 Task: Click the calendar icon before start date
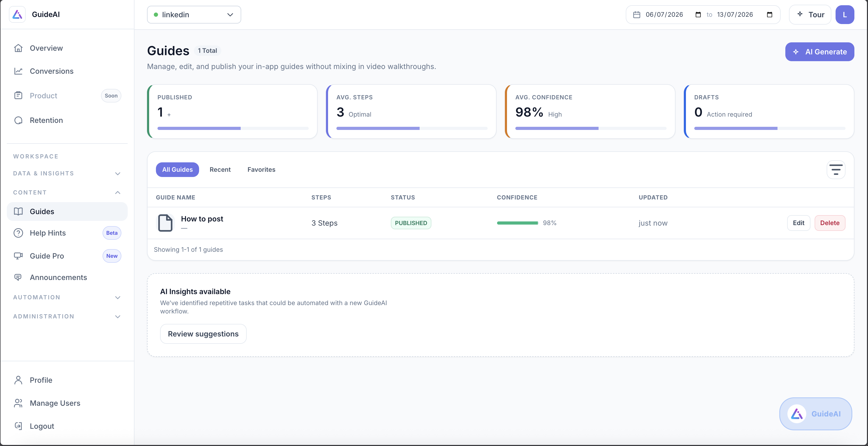(636, 14)
